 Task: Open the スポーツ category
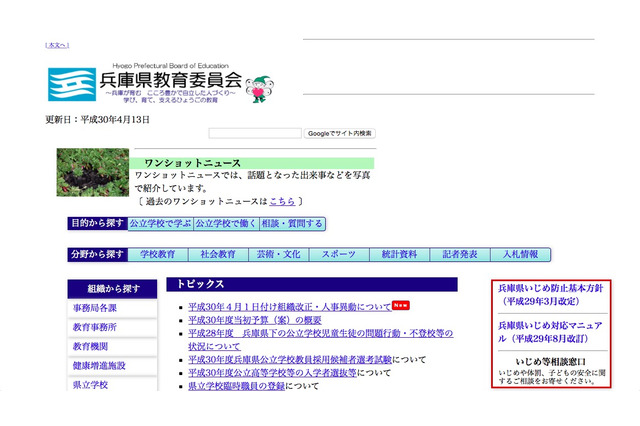pyautogui.click(x=339, y=254)
